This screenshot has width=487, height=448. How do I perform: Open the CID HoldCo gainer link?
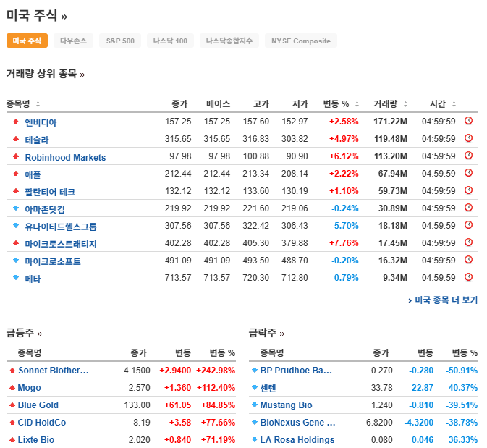tap(42, 423)
